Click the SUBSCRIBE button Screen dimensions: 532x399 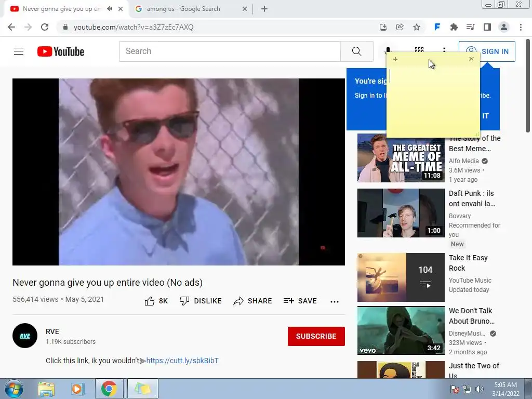tap(316, 336)
